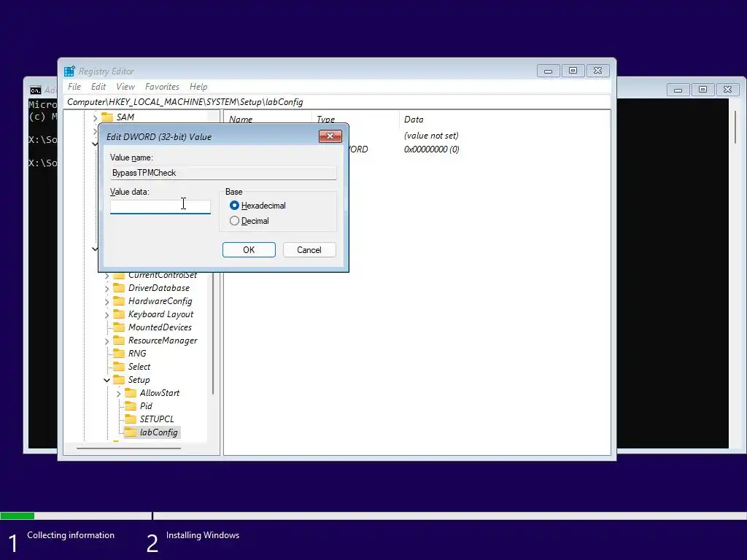This screenshot has width=747, height=560.
Task: Expand the ResourceManager node
Action: [x=107, y=341]
